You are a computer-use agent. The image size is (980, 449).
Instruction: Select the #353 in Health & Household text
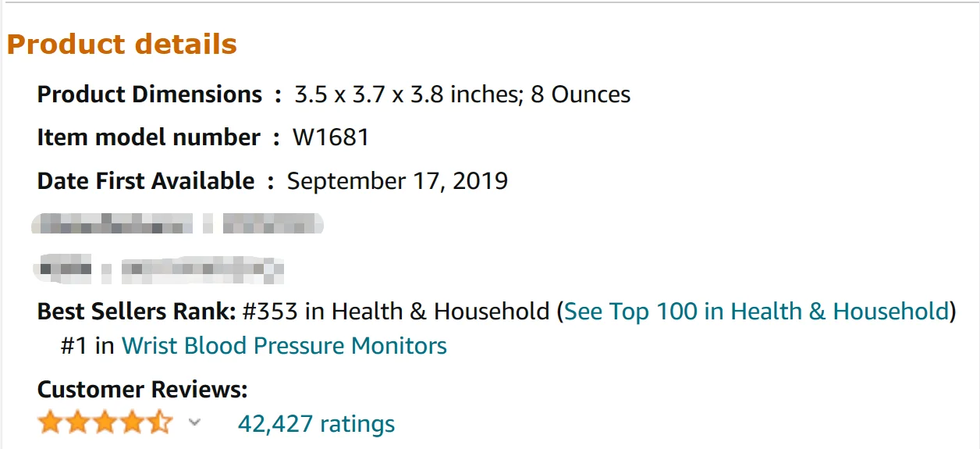click(x=396, y=312)
